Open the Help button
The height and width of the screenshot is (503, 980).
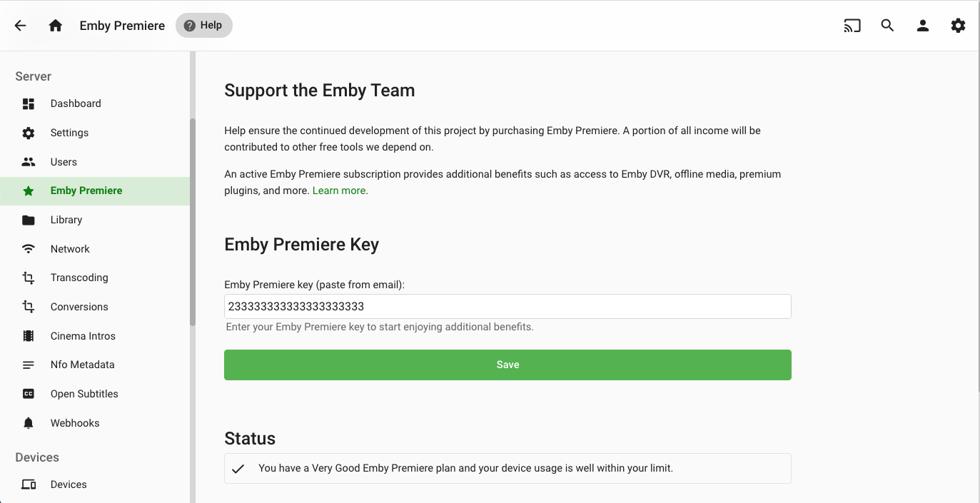[203, 26]
